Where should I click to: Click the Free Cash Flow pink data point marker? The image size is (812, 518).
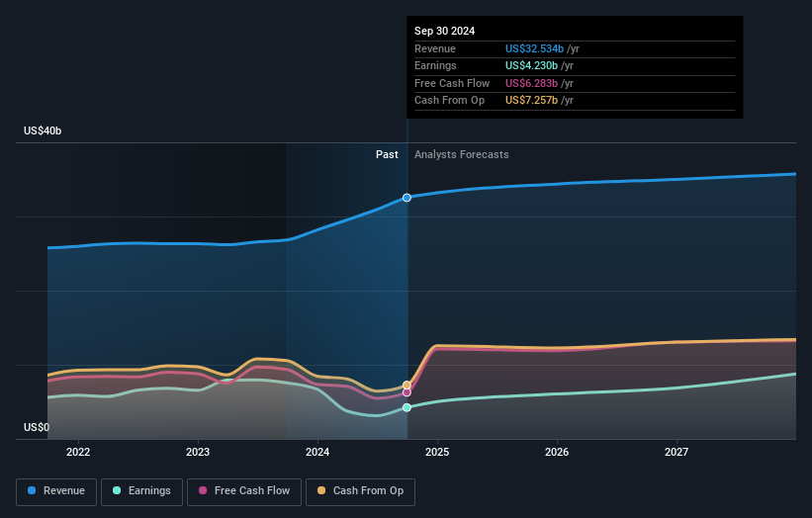point(407,392)
